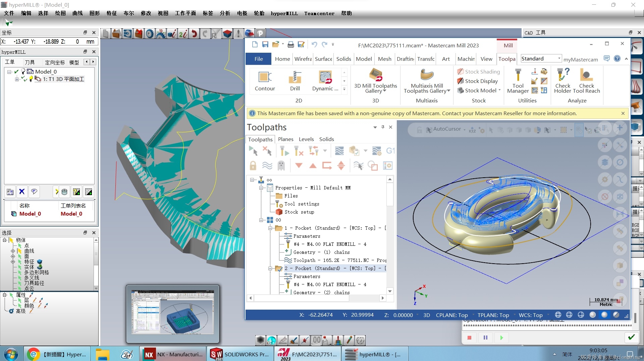Viewport: 644px width, 361px height.
Task: Open the Levels tab in Toolpaths manager
Action: click(x=306, y=139)
